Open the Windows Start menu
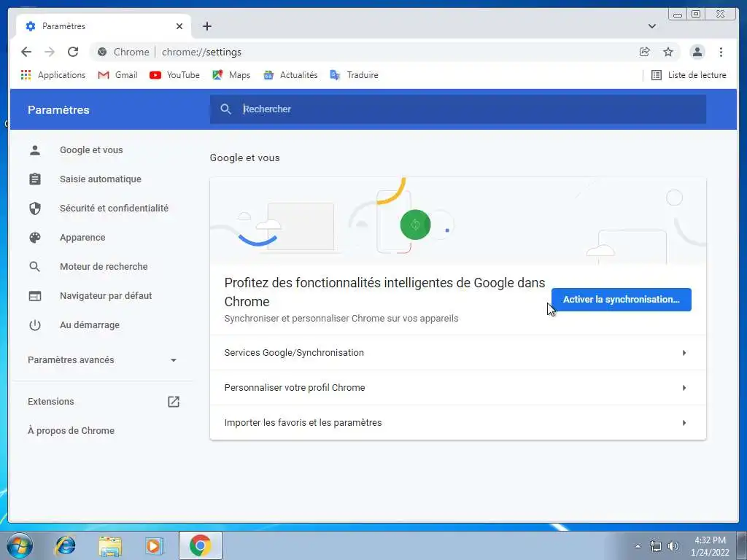The width and height of the screenshot is (747, 560). pyautogui.click(x=20, y=545)
